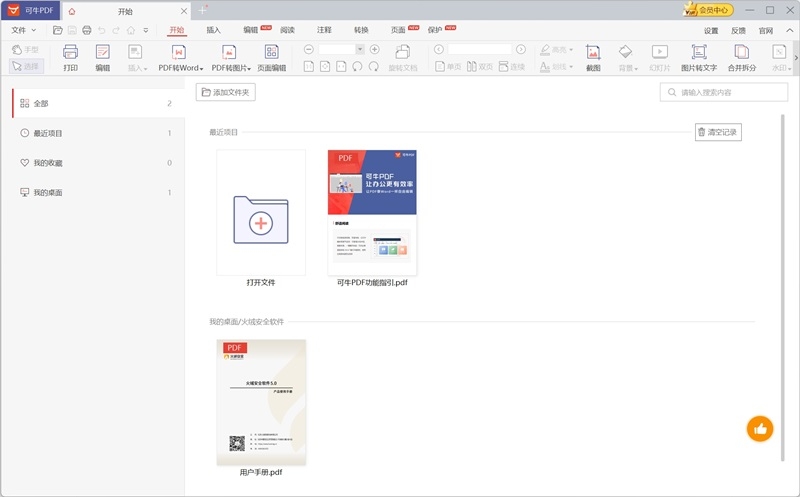The width and height of the screenshot is (800, 497).
Task: Click the 添加文件夹 button
Action: [226, 92]
